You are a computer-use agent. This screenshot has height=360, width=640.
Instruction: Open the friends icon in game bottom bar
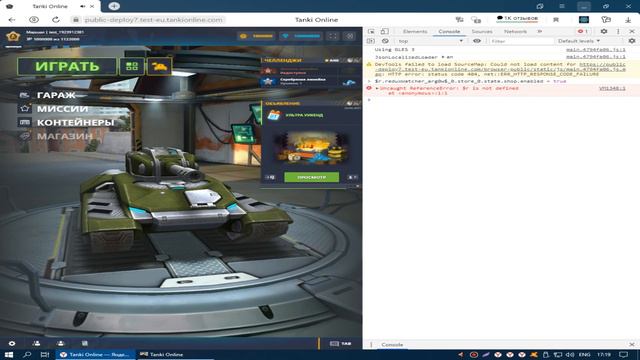click(36, 343)
